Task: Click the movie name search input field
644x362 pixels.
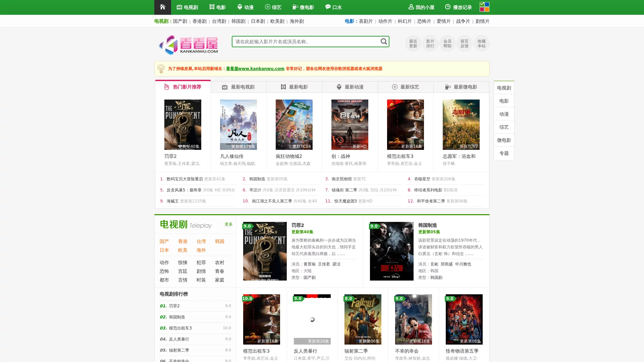Action: click(306, 42)
